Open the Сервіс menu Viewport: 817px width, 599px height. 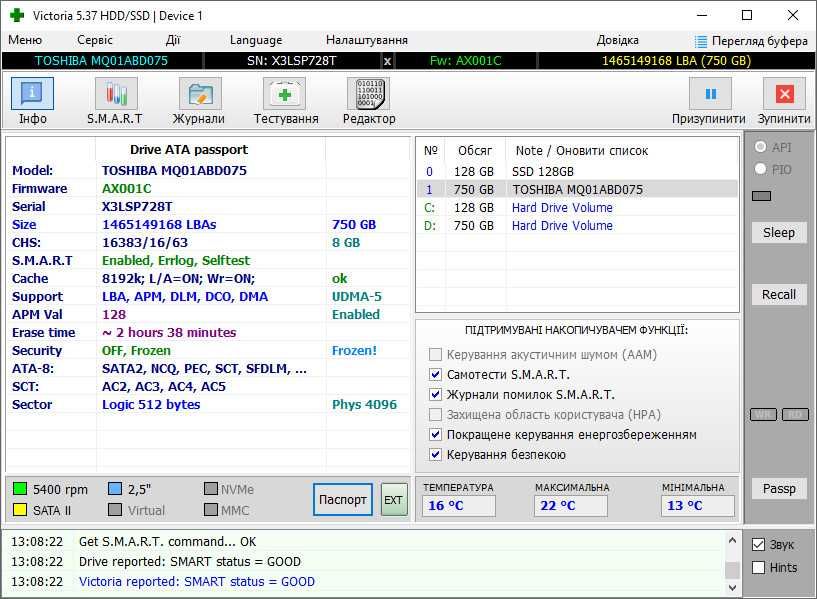click(x=94, y=40)
